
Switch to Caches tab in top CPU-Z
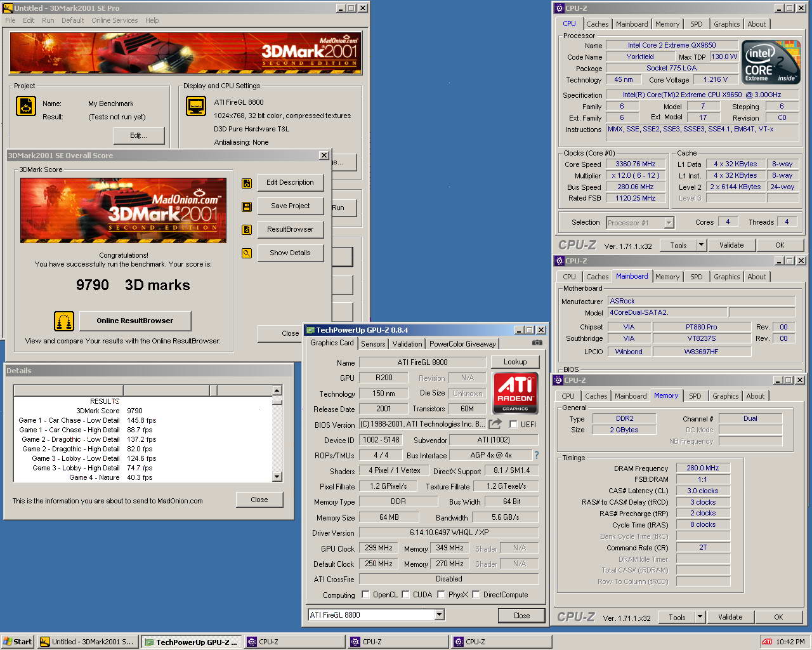pos(598,24)
